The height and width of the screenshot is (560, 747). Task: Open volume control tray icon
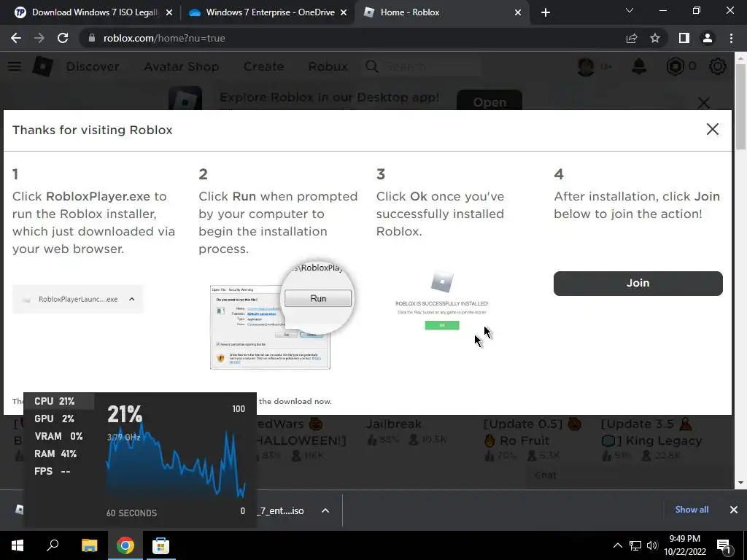[x=652, y=545]
